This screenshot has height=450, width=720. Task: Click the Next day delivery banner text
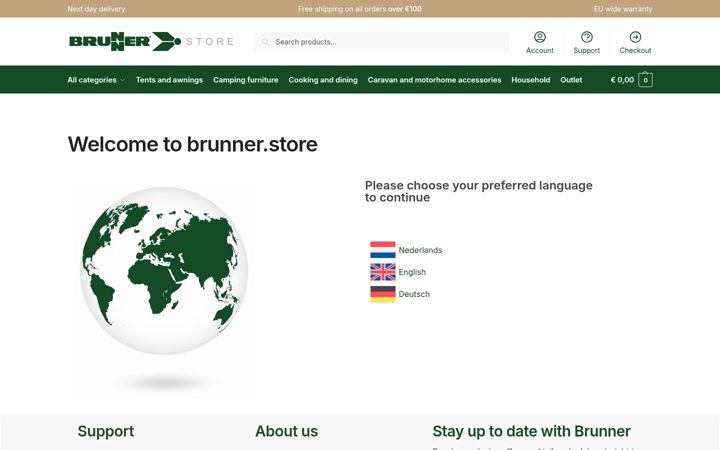pos(96,9)
